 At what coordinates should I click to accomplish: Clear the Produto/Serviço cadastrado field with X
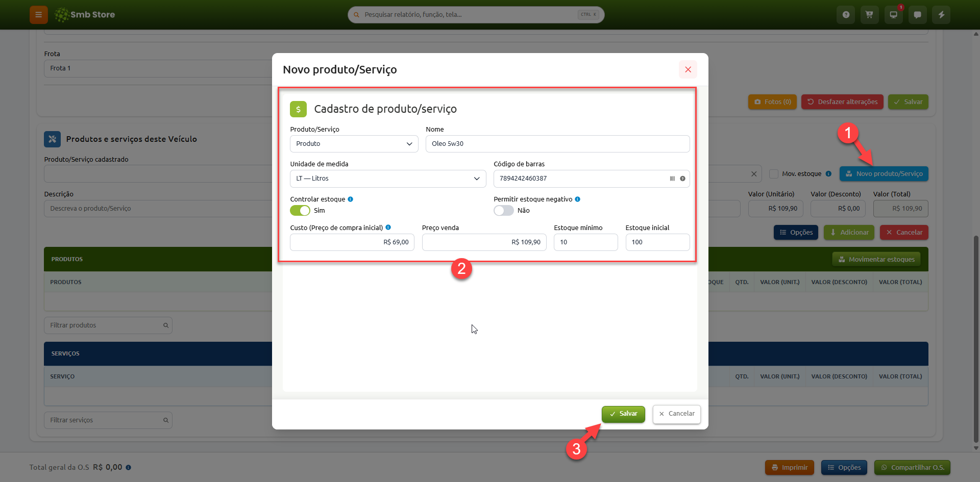[754, 174]
